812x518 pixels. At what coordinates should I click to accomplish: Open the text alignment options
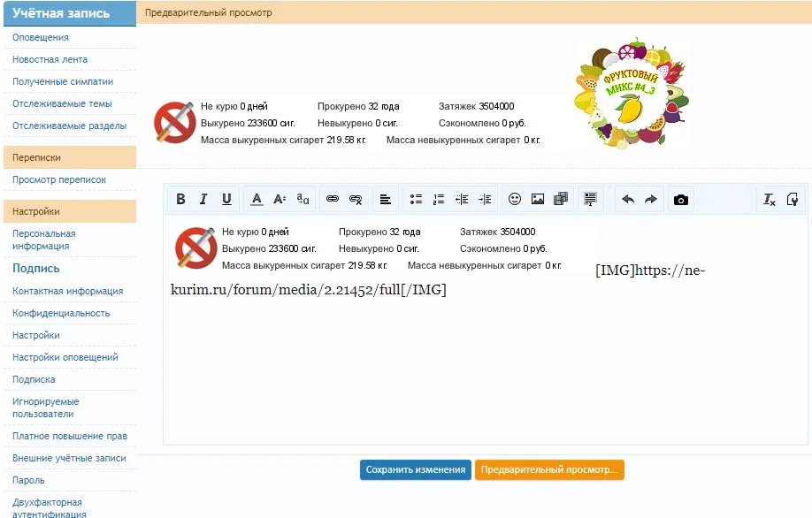(x=386, y=199)
